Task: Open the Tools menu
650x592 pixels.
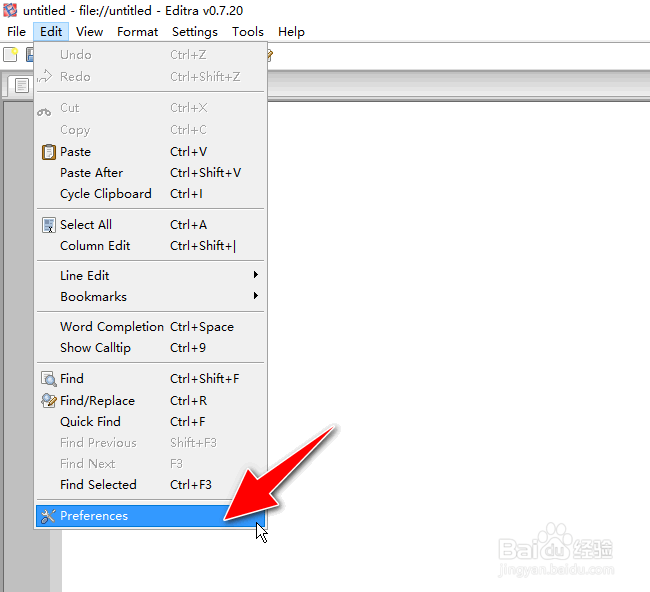Action: tap(247, 32)
